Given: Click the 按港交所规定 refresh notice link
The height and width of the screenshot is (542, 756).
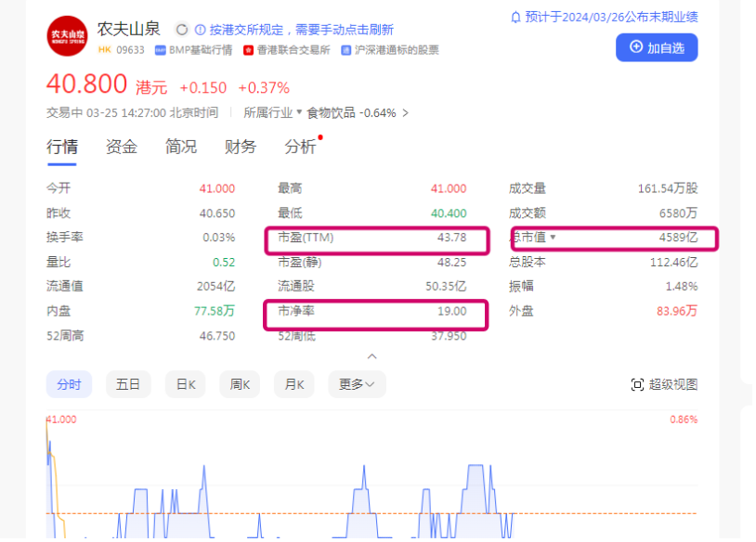Looking at the screenshot, I should pos(301,30).
